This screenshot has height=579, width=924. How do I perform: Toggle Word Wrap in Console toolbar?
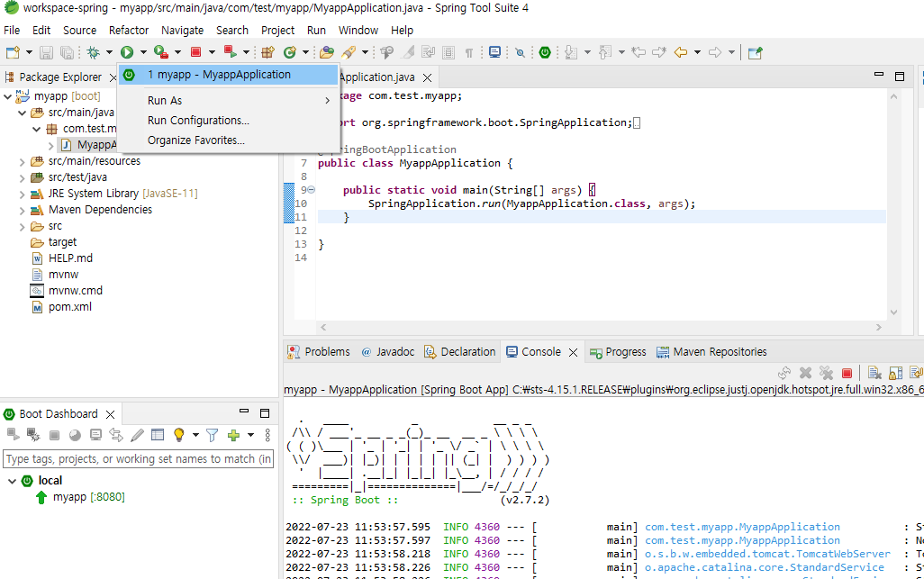click(916, 372)
